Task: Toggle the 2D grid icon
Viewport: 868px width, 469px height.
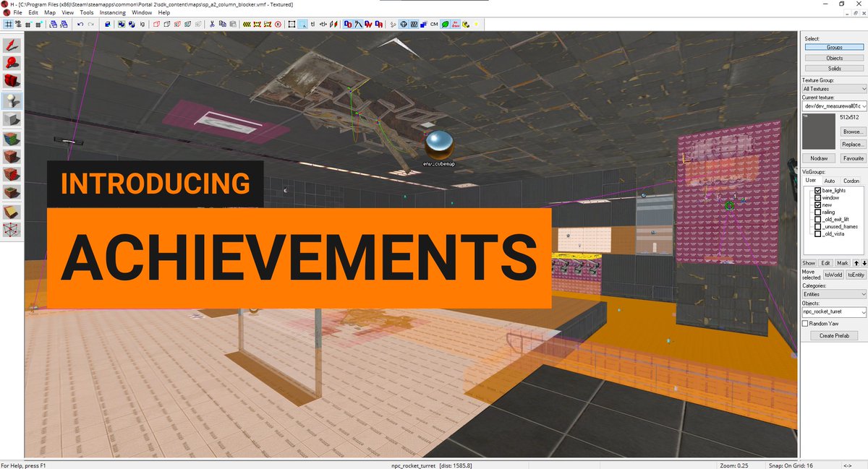Action: pos(9,24)
